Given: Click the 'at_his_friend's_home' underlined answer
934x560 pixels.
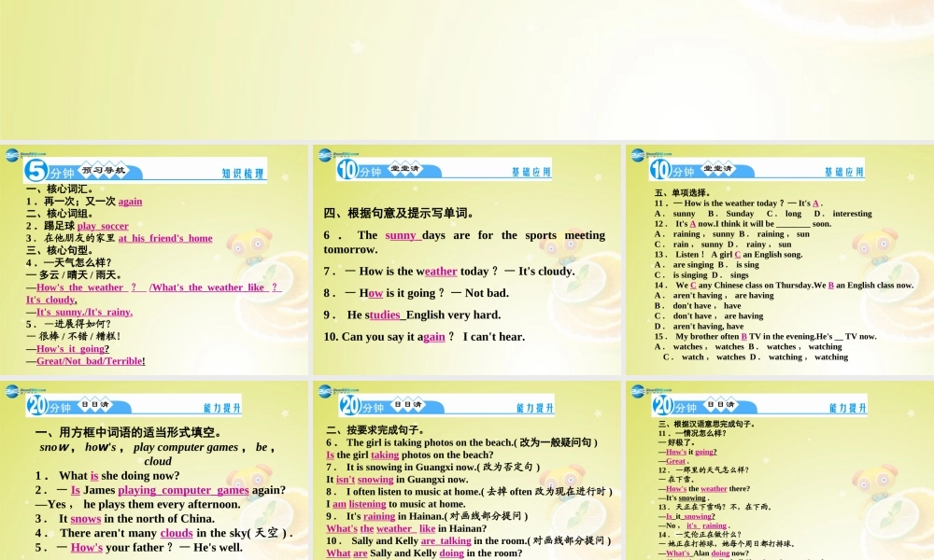Looking at the screenshot, I should [165, 237].
